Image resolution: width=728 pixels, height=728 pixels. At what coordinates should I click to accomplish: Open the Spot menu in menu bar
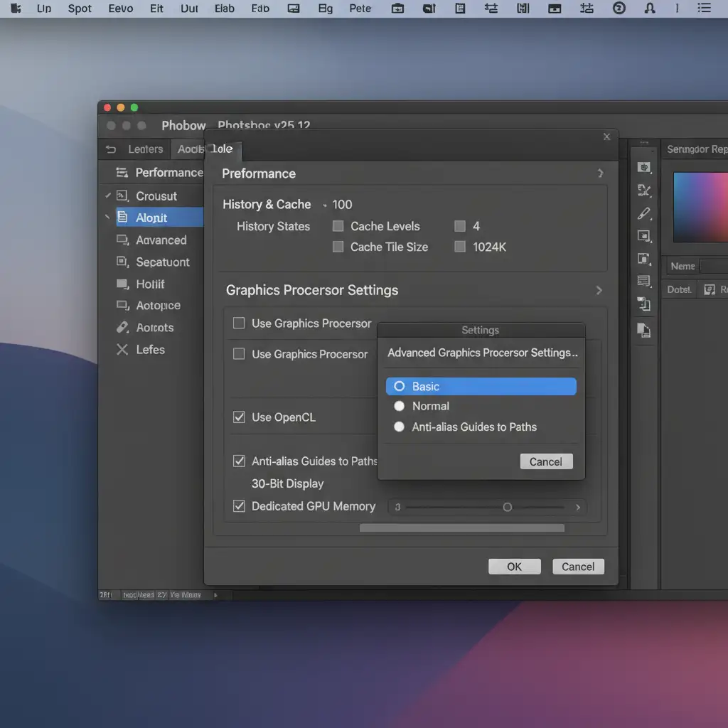tap(80, 9)
